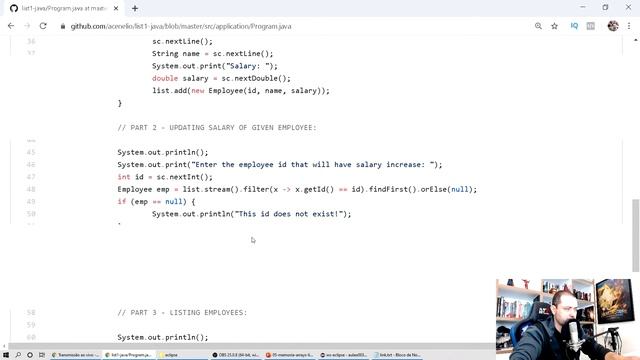Open Task View on the taskbar
This screenshot has height=360, width=640.
[x=42, y=355]
